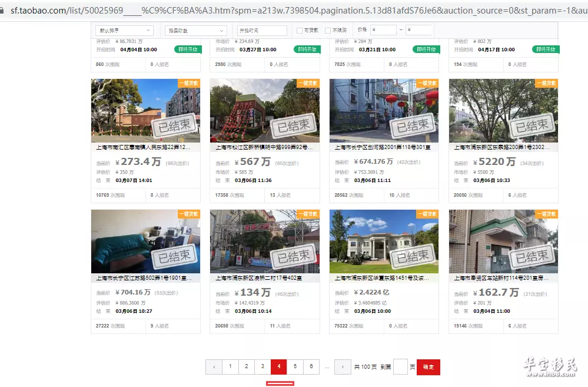The height and width of the screenshot is (387, 588).
Task: Go to the next page arrow
Action: pos(343,367)
